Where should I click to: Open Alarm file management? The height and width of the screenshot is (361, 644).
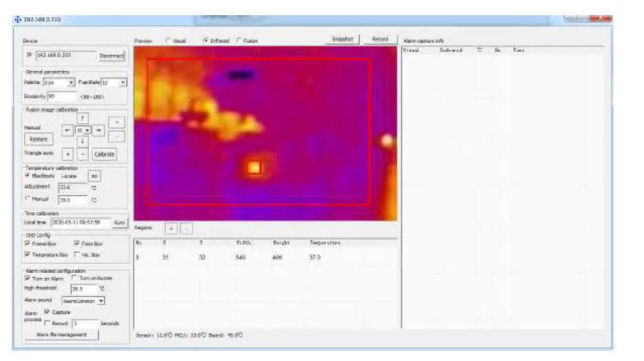pyautogui.click(x=61, y=335)
